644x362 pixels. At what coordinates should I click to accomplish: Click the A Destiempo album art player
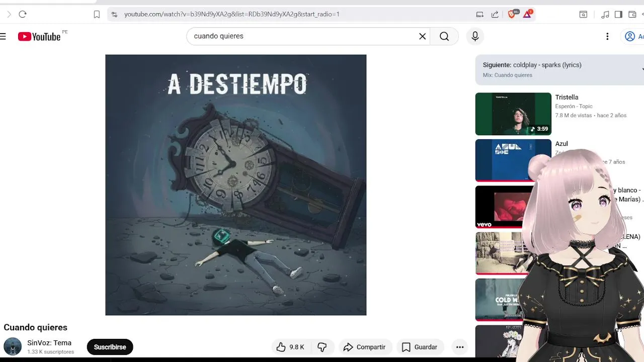pyautogui.click(x=235, y=185)
